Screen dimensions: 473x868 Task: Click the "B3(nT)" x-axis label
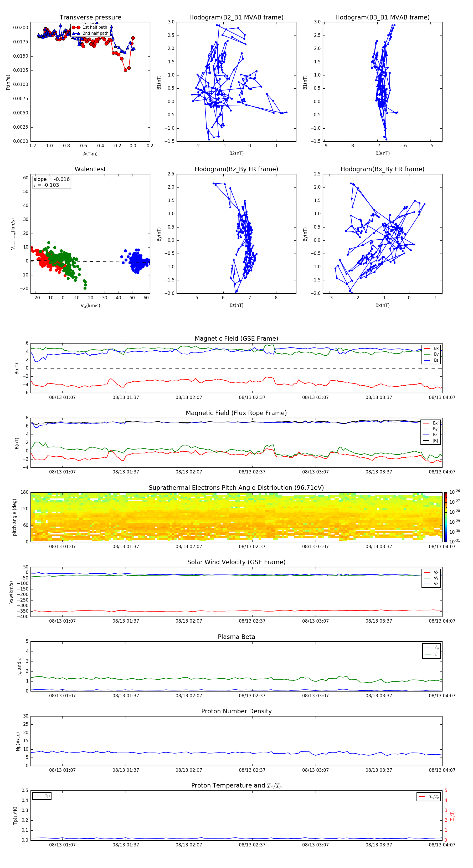(382, 153)
